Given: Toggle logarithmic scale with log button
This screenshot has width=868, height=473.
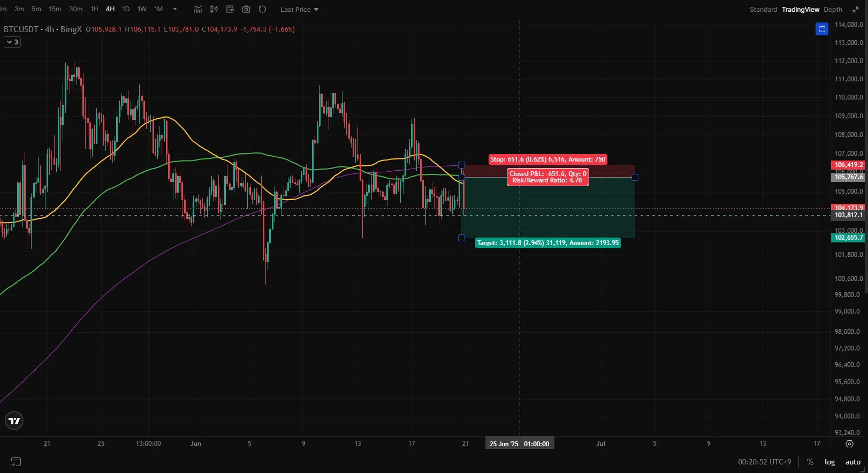Looking at the screenshot, I should (x=829, y=462).
